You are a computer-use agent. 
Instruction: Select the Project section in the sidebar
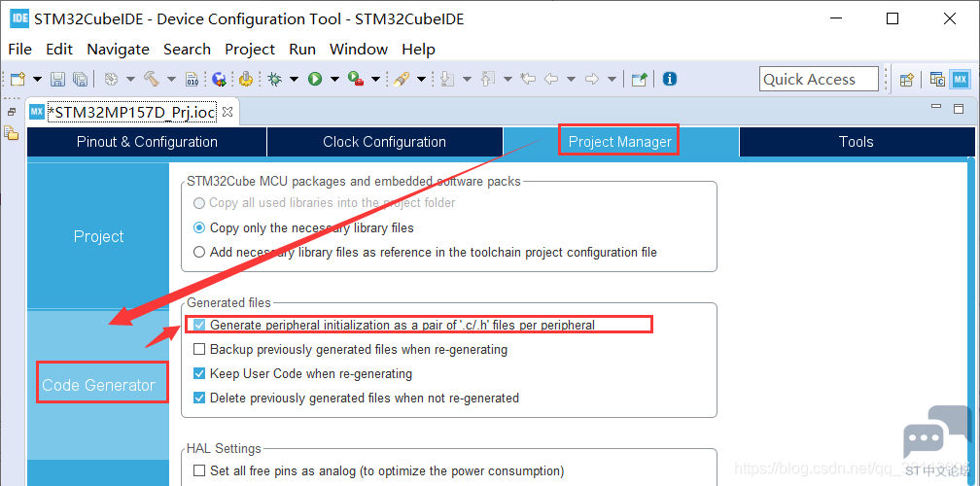coord(98,236)
